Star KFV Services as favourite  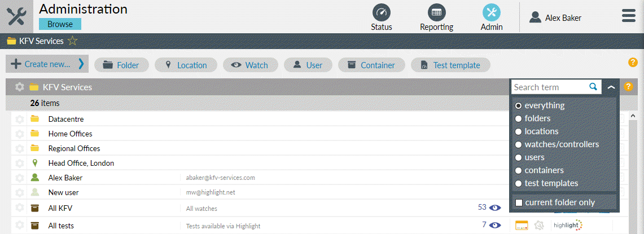tap(72, 41)
